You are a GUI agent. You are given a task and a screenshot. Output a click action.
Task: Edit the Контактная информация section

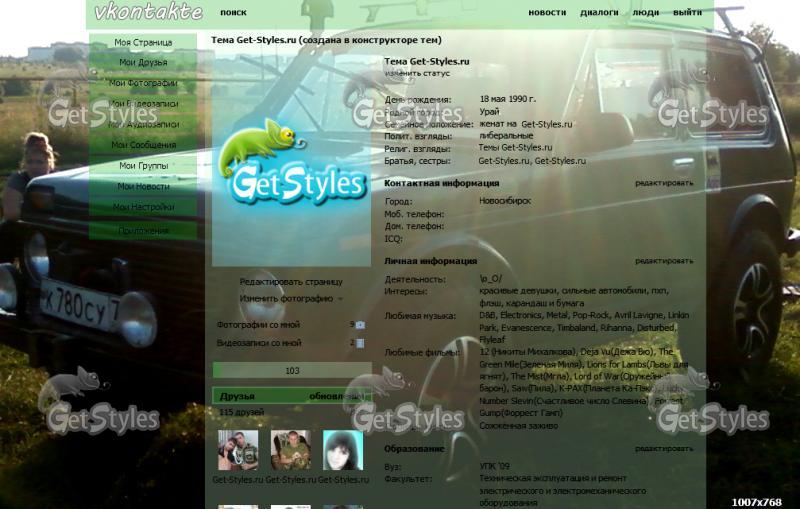663,183
